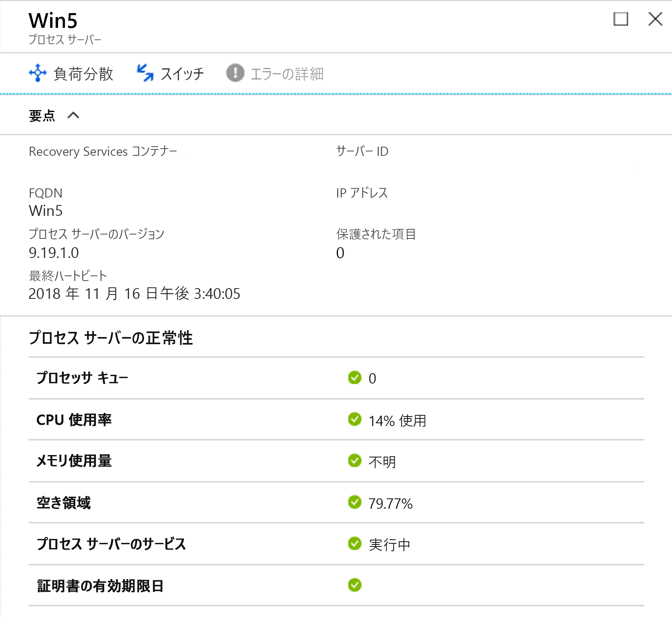The width and height of the screenshot is (672, 618).
Task: Select the 証明書の有効期限日 row label
Action: 100,586
